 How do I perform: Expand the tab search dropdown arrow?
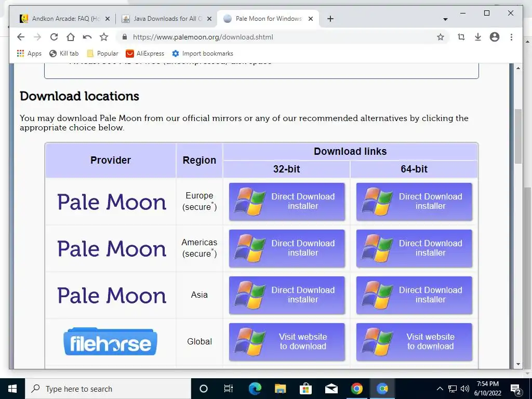tap(445, 19)
